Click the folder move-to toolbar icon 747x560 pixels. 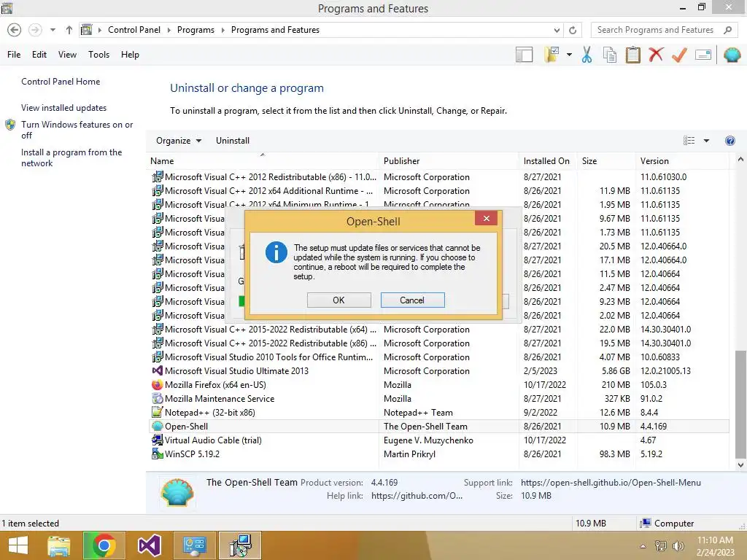tap(551, 55)
